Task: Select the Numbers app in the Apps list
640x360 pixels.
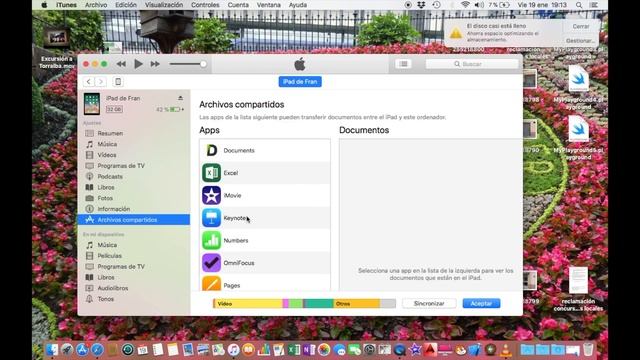Action: click(x=265, y=240)
